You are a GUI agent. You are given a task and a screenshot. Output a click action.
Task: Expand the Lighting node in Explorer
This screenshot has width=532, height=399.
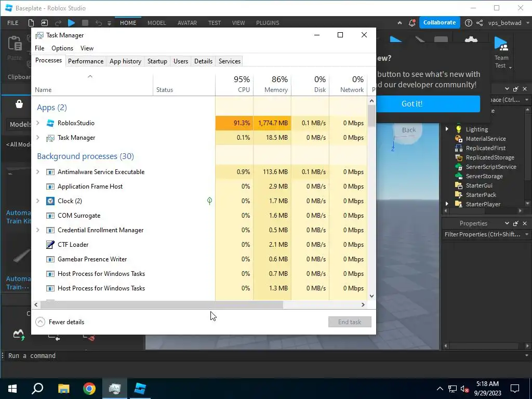click(447, 129)
